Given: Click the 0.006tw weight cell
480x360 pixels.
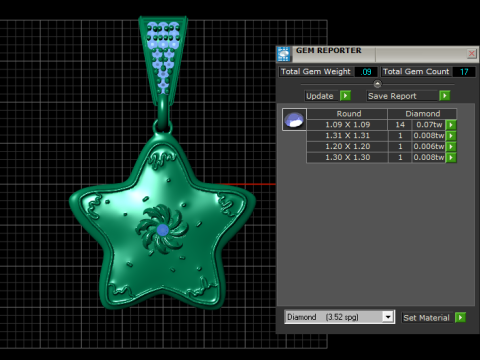Looking at the screenshot, I should tap(429, 147).
